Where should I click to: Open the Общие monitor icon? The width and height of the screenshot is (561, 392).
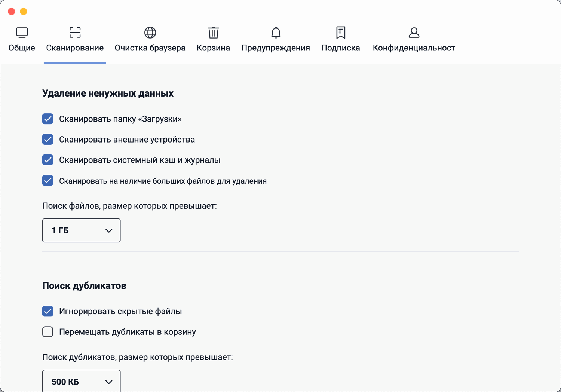(x=22, y=33)
